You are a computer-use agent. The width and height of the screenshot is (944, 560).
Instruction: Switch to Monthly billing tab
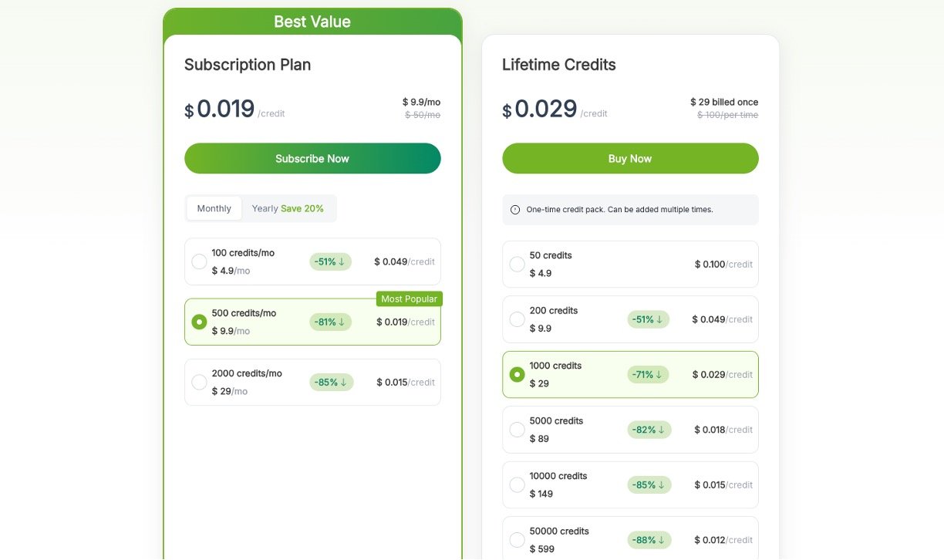pos(214,208)
